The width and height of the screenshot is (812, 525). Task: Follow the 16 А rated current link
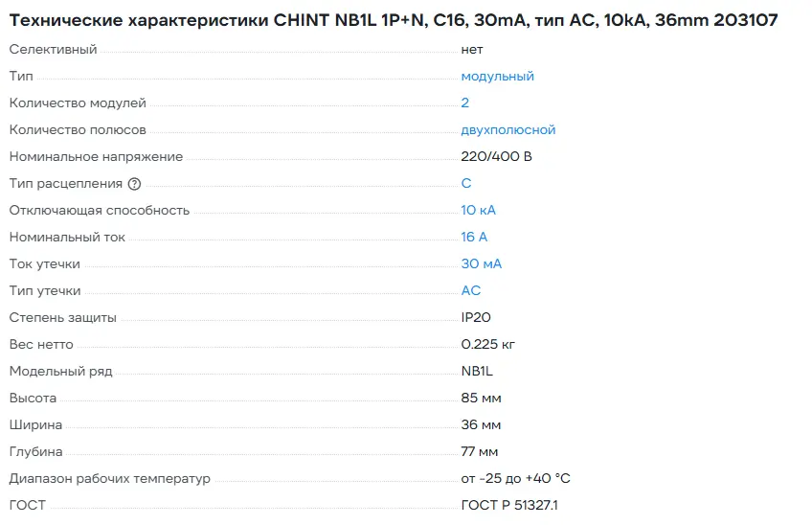474,237
